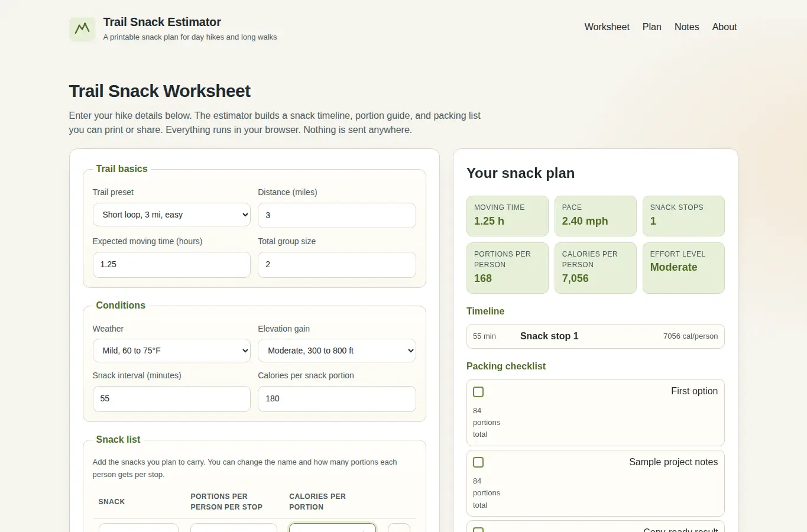Select the Snack stop 1 timeline row
Viewport: 807px width, 532px height.
click(595, 336)
